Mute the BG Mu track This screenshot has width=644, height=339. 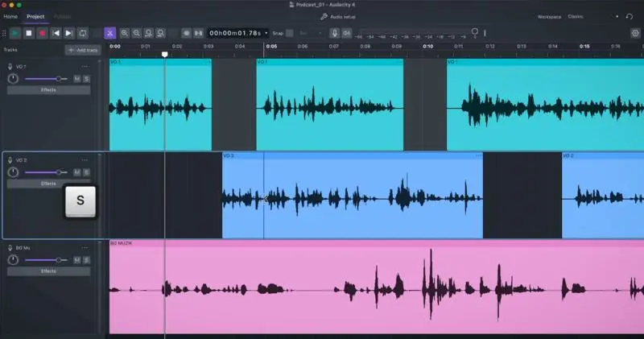pyautogui.click(x=76, y=260)
